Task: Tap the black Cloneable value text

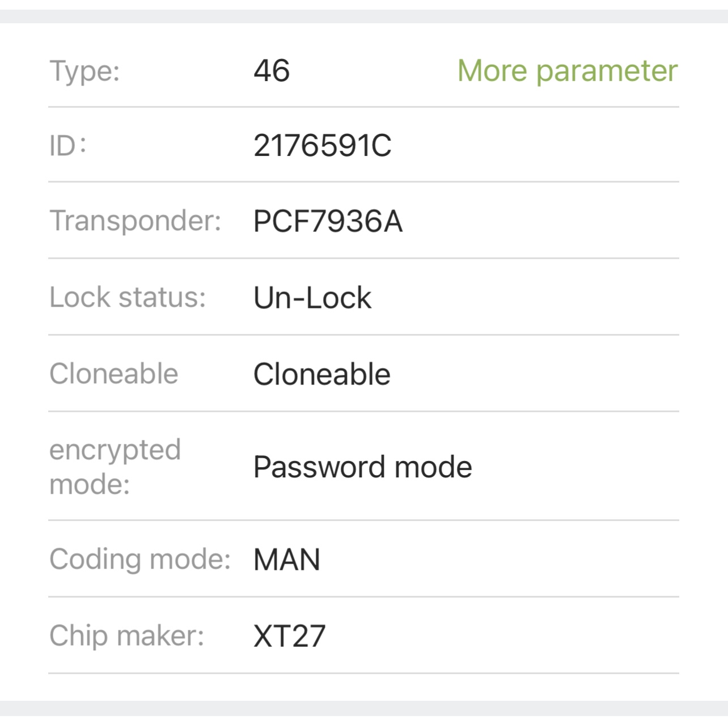Action: click(321, 374)
